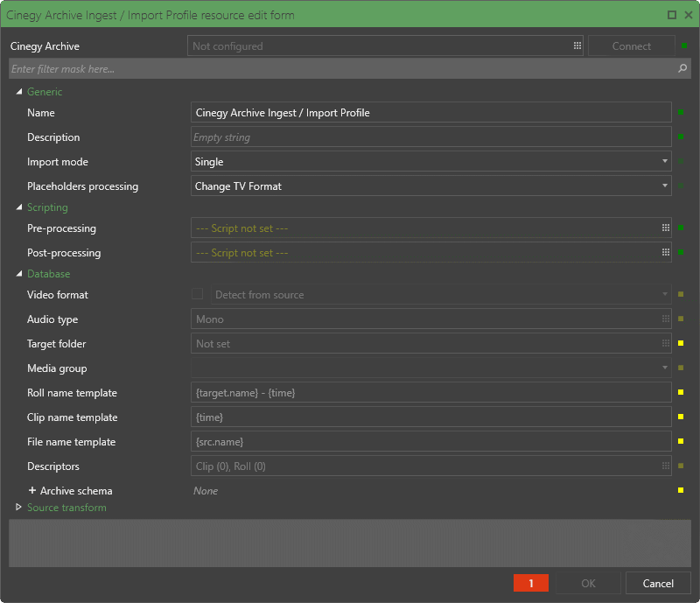Click the Cinegy Archive label
Screen dimensions: 700x603
coord(45,46)
